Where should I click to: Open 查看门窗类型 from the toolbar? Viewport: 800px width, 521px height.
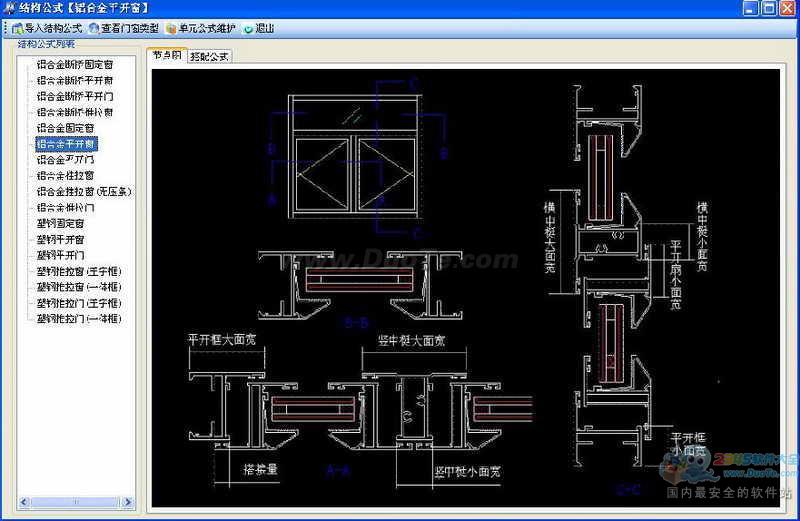click(123, 29)
